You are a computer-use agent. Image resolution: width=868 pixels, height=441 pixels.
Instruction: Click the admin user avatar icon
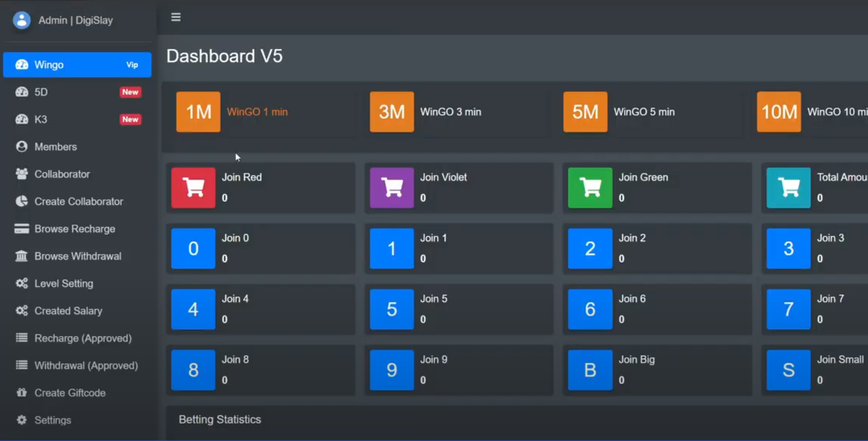[x=22, y=20]
